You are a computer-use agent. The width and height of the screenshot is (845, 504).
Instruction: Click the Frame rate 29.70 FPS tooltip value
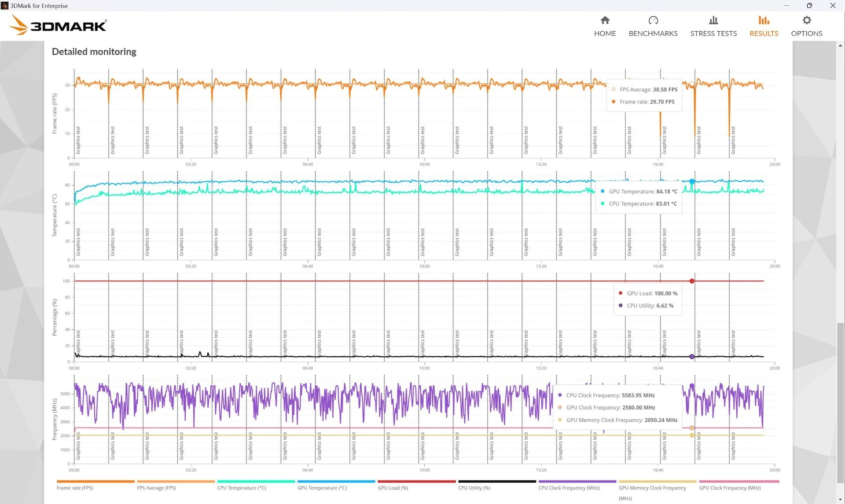click(x=662, y=102)
